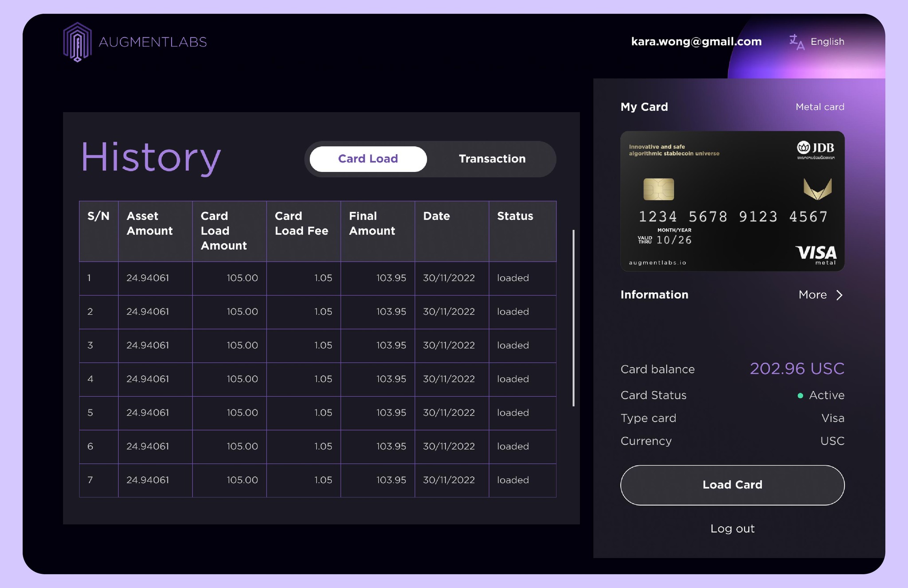The image size is (908, 588).
Task: Open the English language selector
Action: coord(827,42)
